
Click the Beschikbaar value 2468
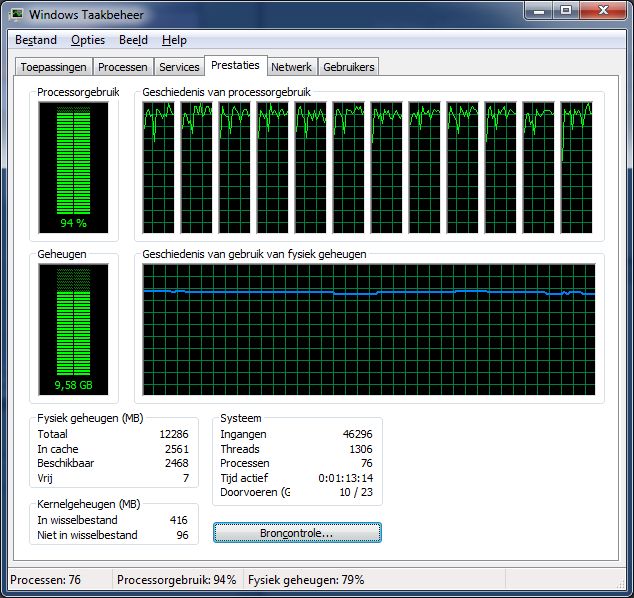pyautogui.click(x=177, y=463)
